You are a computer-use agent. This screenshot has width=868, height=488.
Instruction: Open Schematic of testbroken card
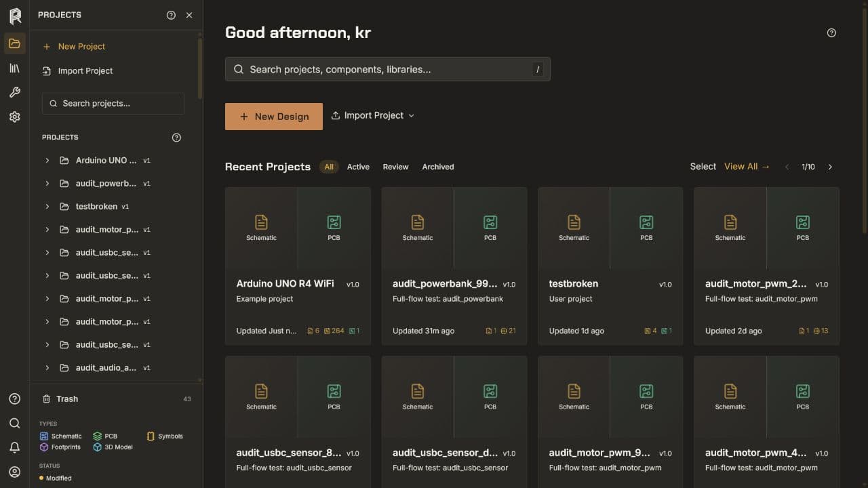[x=574, y=228]
